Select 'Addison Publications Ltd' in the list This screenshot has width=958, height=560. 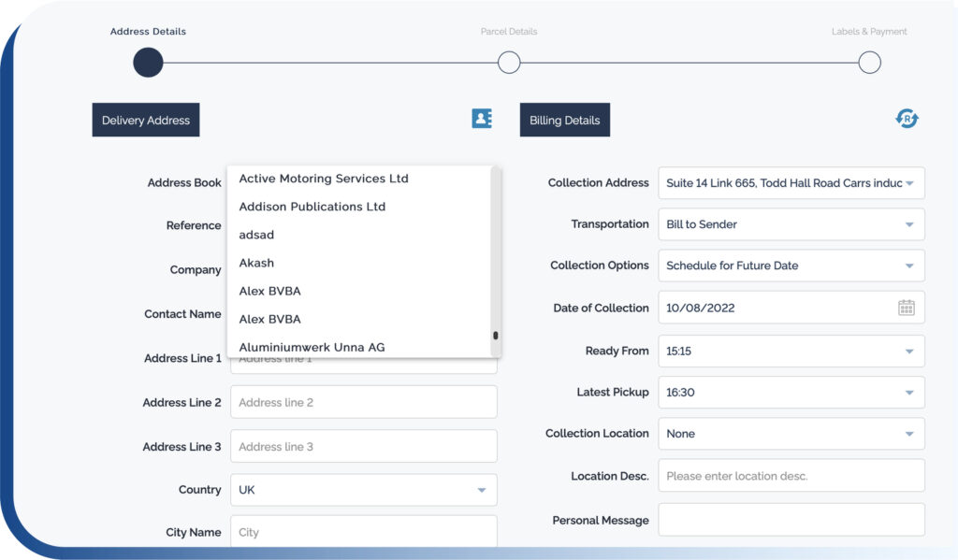click(312, 207)
